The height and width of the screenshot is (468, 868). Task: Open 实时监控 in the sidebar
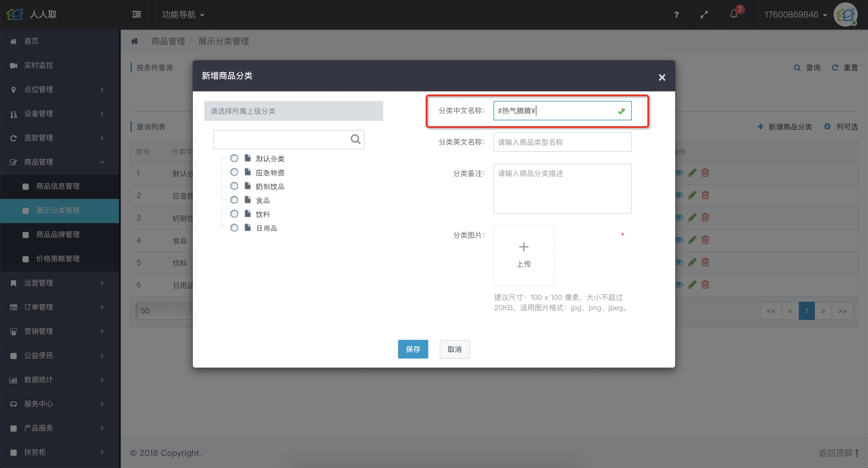pos(60,65)
